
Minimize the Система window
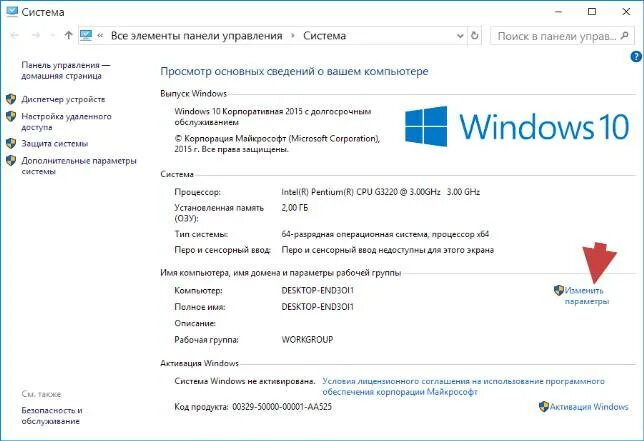pyautogui.click(x=558, y=11)
